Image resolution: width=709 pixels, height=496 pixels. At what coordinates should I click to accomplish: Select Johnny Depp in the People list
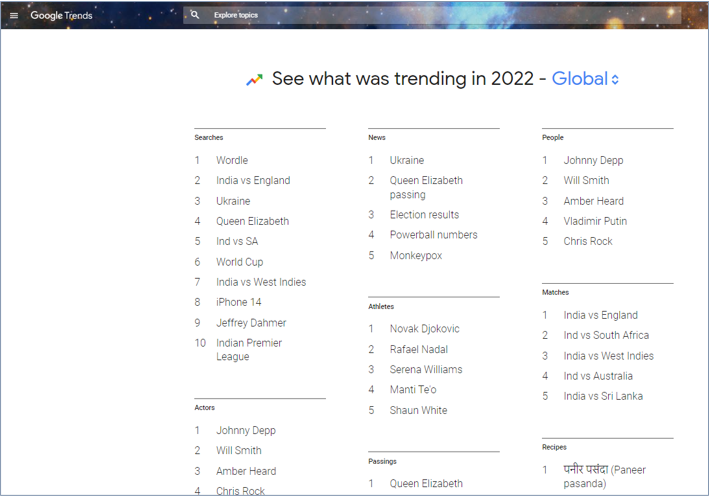tap(593, 161)
